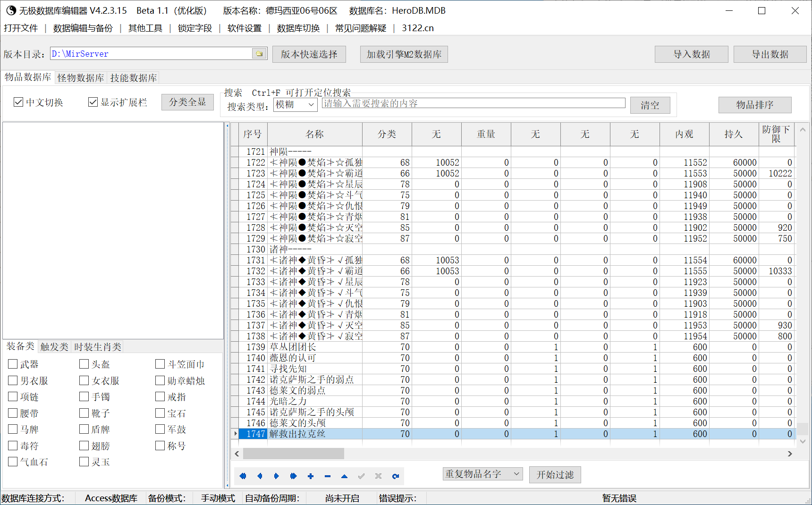
Task: Click the vertical splitter collapse handle
Action: pyautogui.click(x=227, y=305)
